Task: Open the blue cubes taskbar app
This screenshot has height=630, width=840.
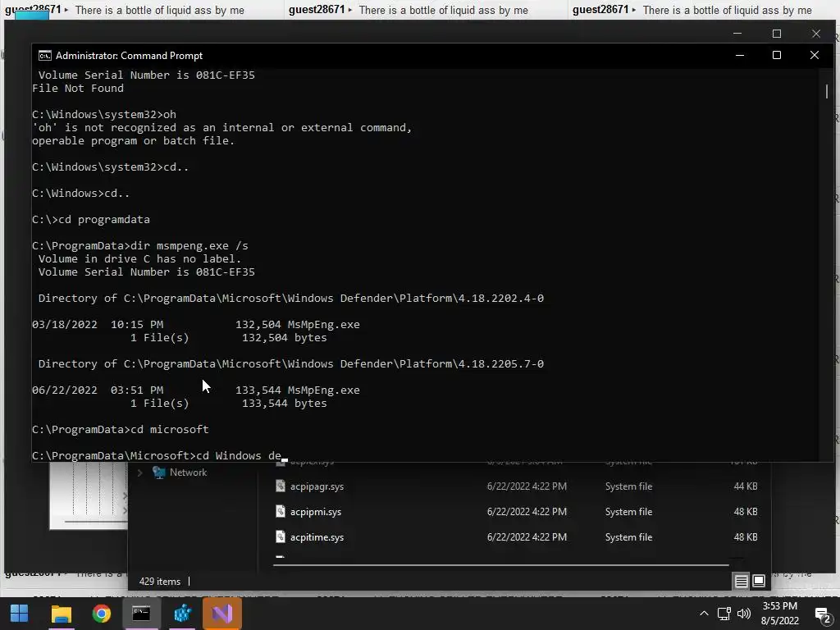Action: (x=182, y=614)
